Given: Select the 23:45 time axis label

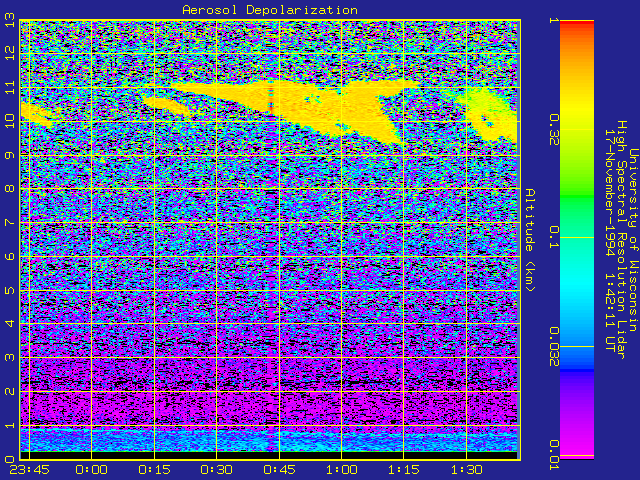Looking at the screenshot, I should (29, 470).
